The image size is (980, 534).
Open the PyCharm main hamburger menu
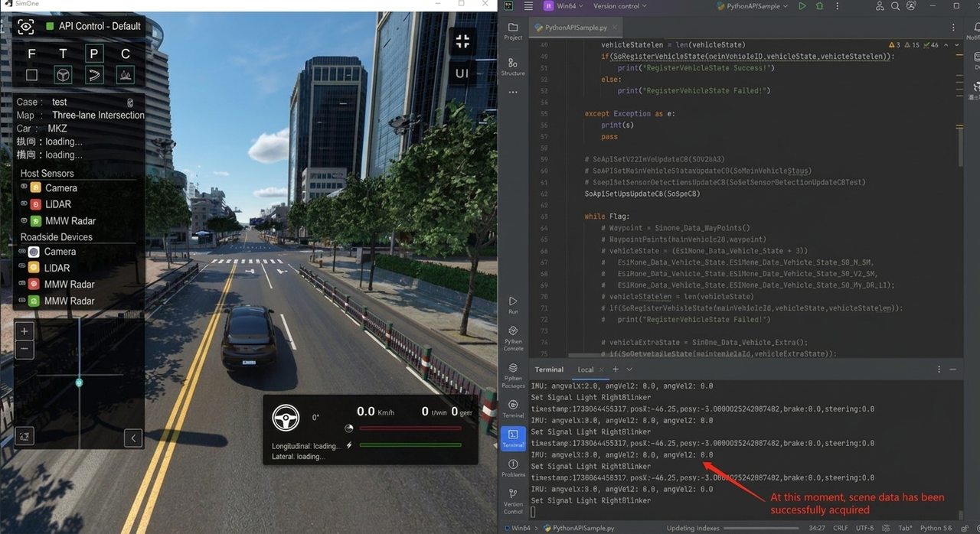[x=528, y=5]
